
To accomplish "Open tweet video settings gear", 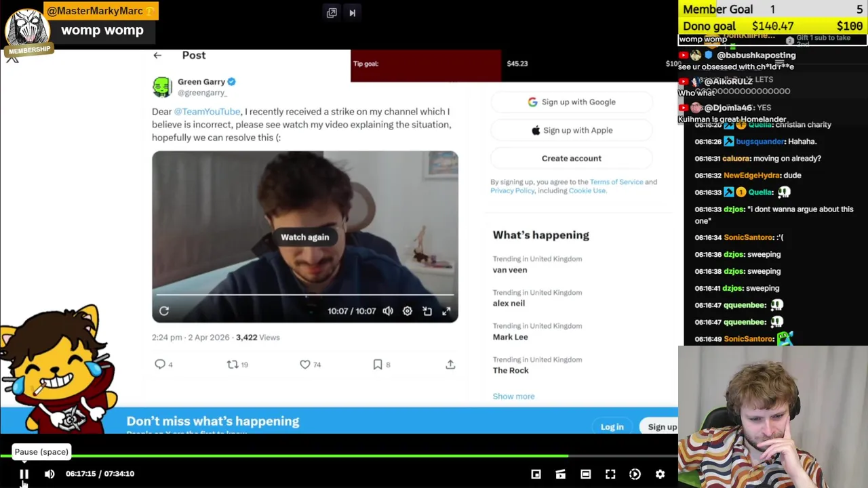I will 408,311.
